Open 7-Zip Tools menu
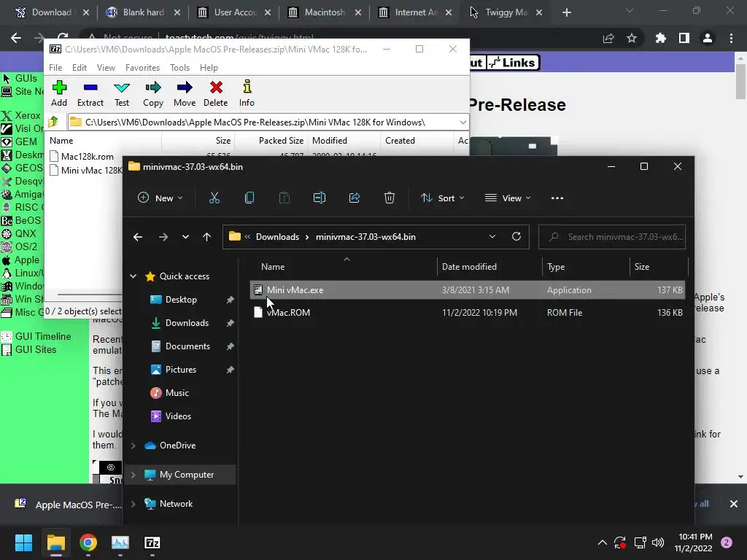The width and height of the screenshot is (747, 560). [x=179, y=68]
